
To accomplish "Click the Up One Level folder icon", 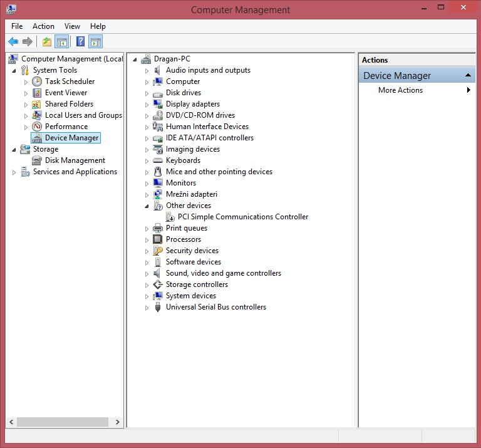I will [47, 42].
